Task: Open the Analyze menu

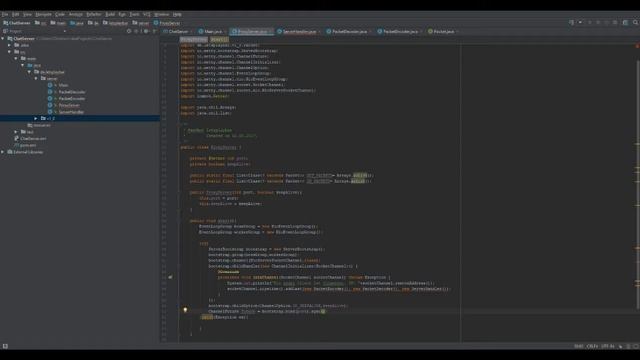Action: pos(76,14)
